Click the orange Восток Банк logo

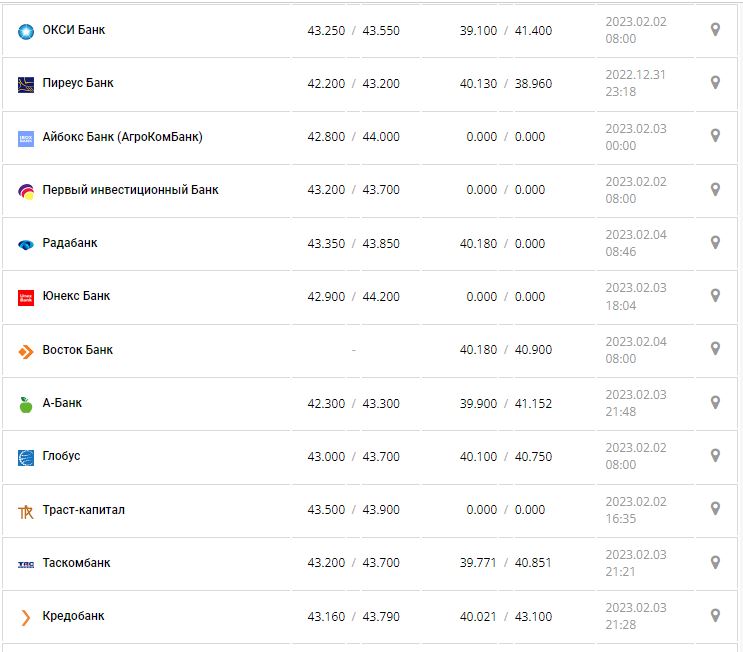coord(26,351)
